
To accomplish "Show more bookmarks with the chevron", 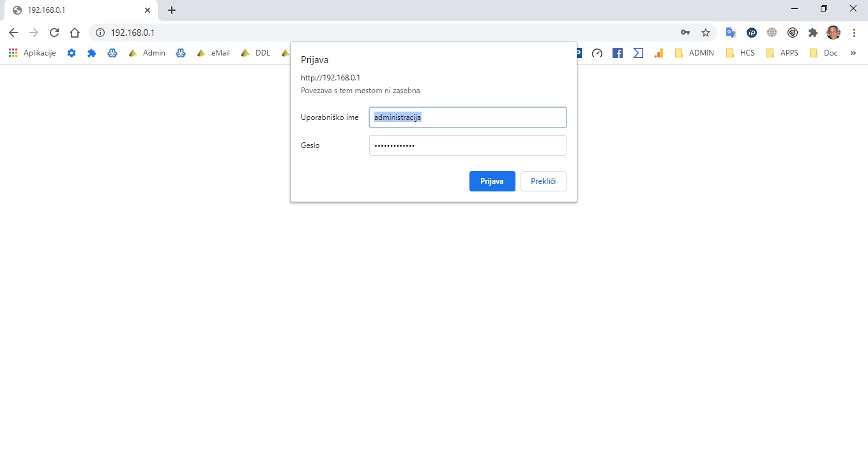I will 853,53.
